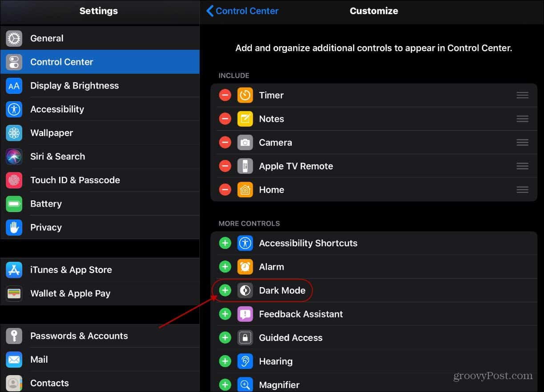Tap the orange Home icon
This screenshot has height=392, width=544.
point(245,189)
